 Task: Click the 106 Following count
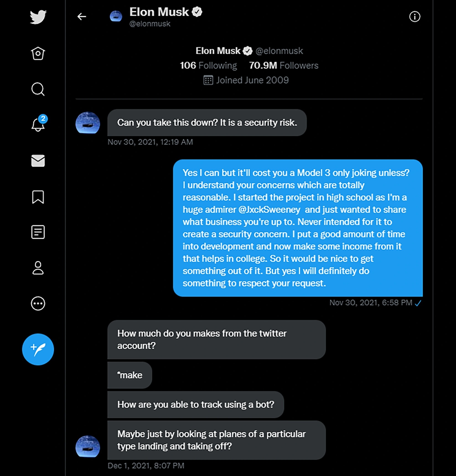click(x=208, y=66)
